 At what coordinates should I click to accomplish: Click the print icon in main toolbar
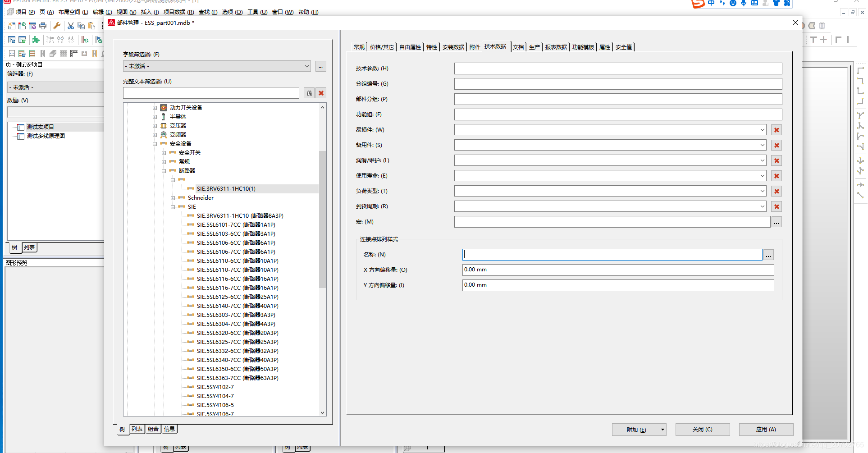tap(43, 26)
